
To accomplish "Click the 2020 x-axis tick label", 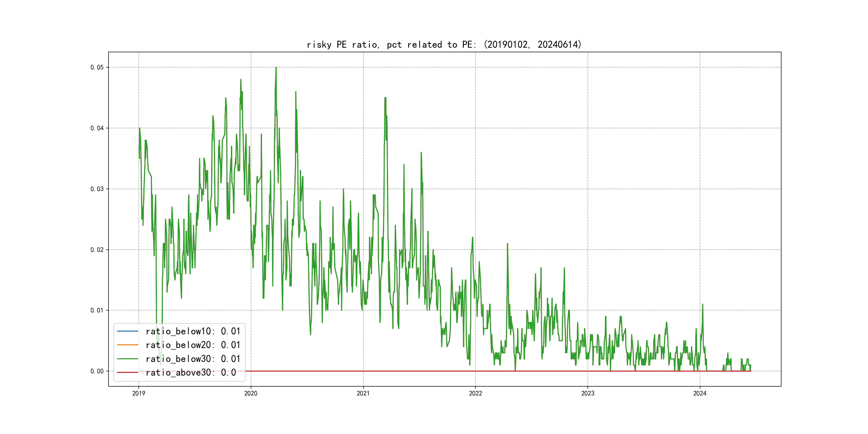I will click(x=251, y=393).
